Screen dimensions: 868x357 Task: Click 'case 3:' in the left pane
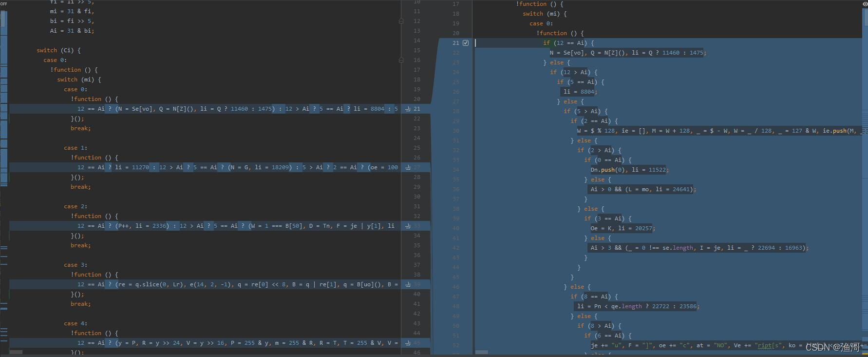pyautogui.click(x=75, y=265)
